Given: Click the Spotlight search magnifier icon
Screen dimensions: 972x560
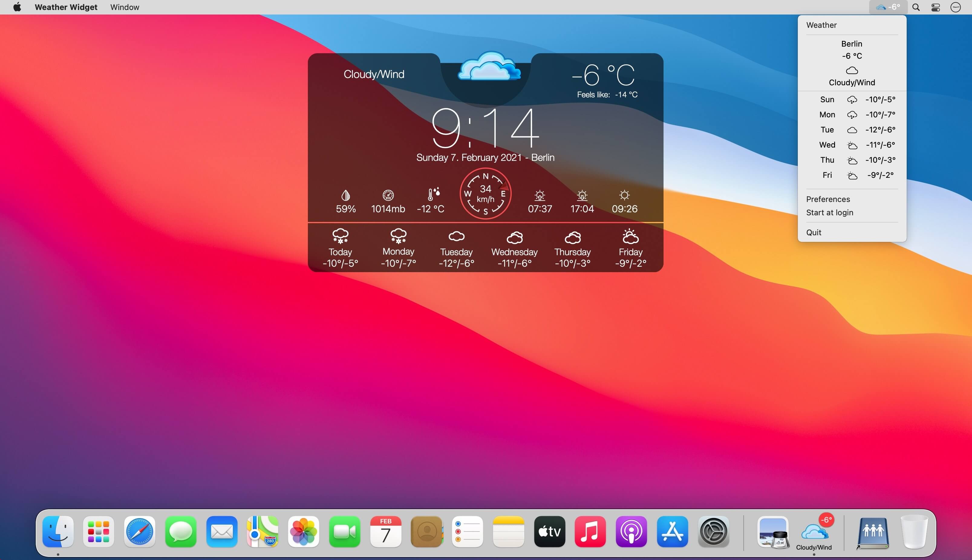Looking at the screenshot, I should [x=916, y=7].
